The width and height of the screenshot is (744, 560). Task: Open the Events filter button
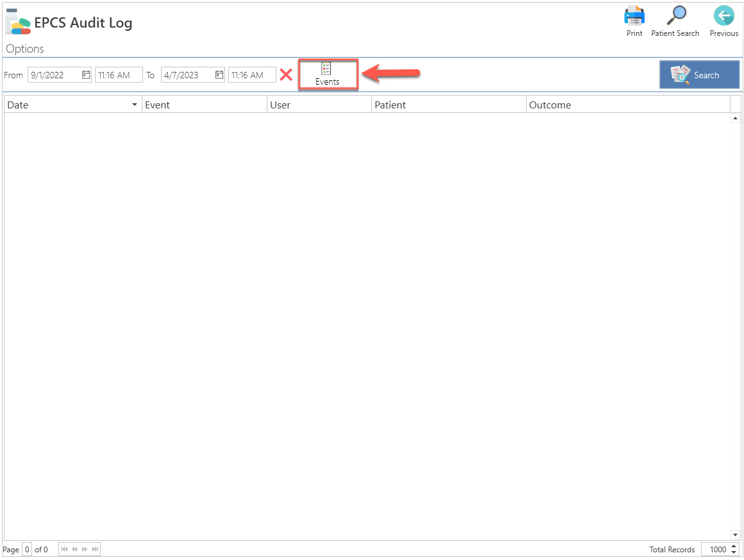(327, 74)
